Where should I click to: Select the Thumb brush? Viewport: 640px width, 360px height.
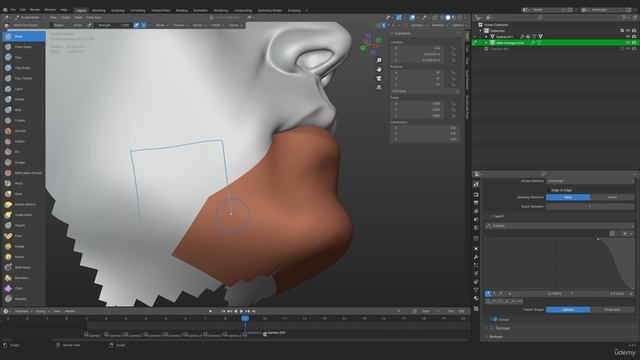click(x=24, y=225)
